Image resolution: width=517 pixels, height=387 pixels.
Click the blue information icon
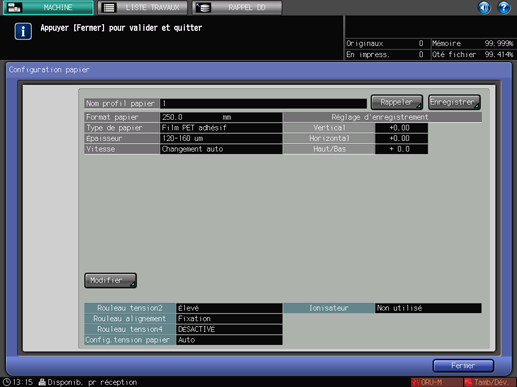(x=23, y=31)
